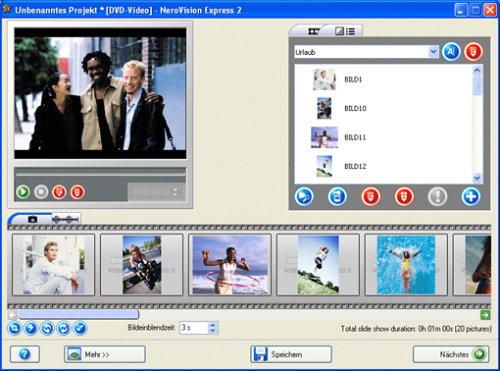The width and height of the screenshot is (500, 371).
Task: Click the blue checkmark icon
Action: click(80, 328)
